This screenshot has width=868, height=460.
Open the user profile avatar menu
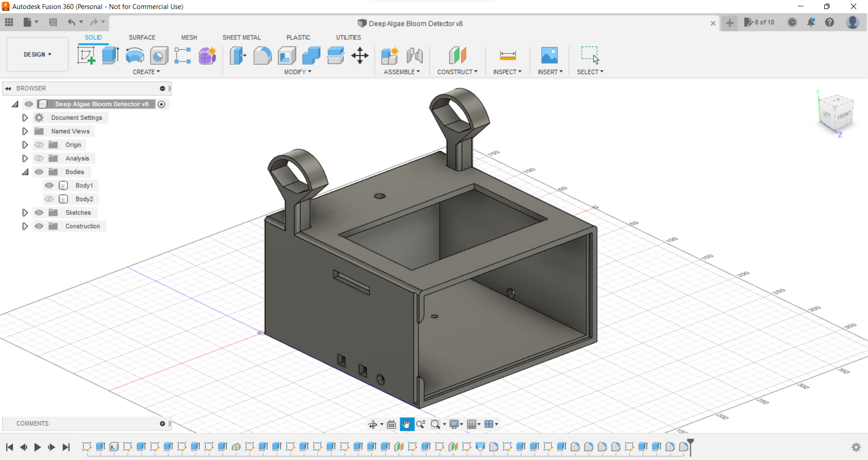tap(853, 22)
